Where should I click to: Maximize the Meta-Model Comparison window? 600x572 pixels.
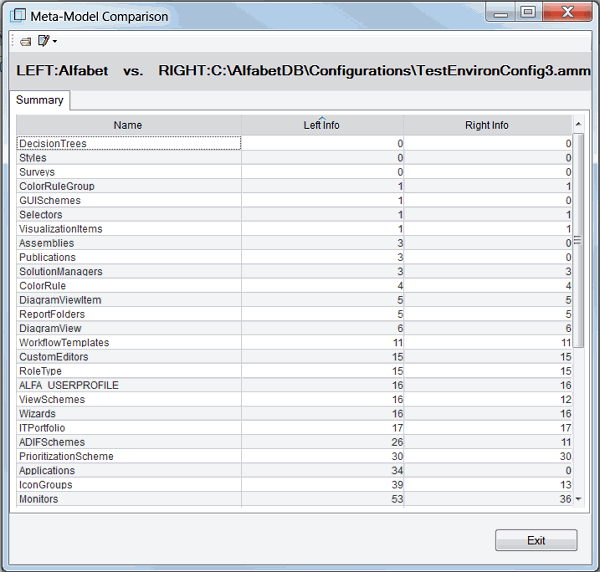point(528,12)
